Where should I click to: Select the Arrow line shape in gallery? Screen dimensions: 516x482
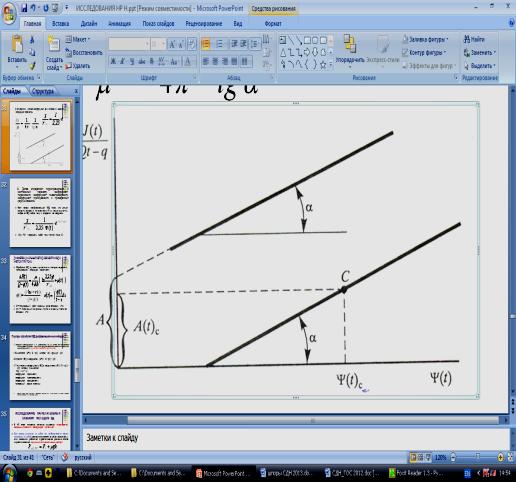tap(299, 40)
